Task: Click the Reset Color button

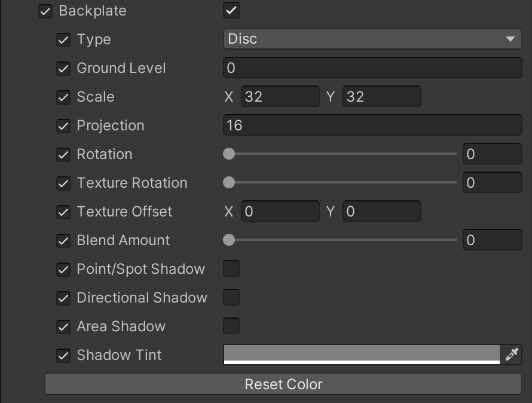Action: (x=283, y=384)
